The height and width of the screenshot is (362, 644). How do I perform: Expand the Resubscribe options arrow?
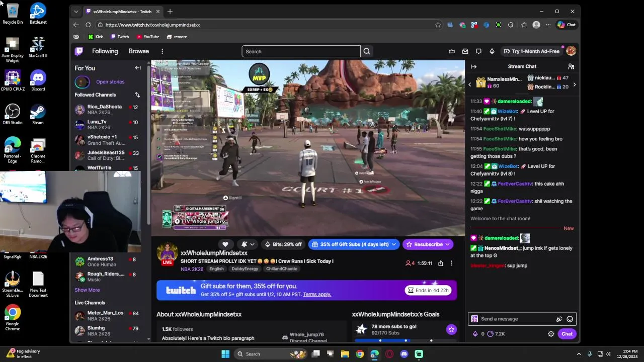pyautogui.click(x=447, y=244)
